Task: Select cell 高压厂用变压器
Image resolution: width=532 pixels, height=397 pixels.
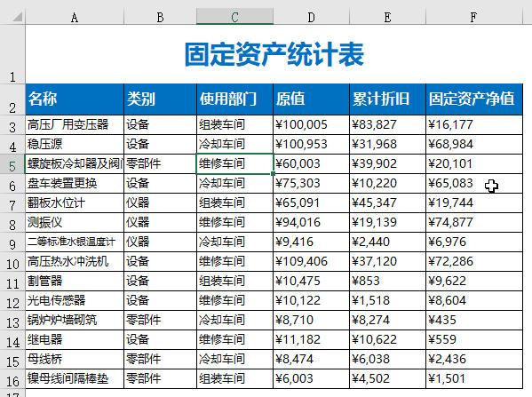Action: point(75,125)
